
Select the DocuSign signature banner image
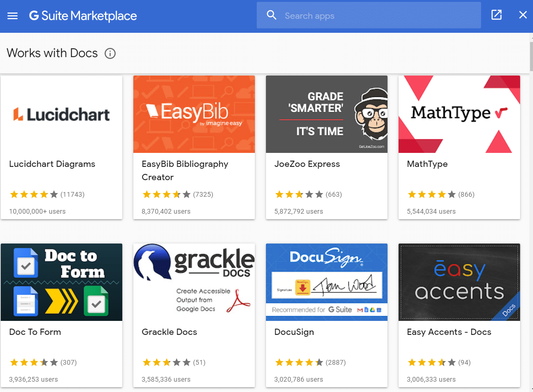(327, 282)
